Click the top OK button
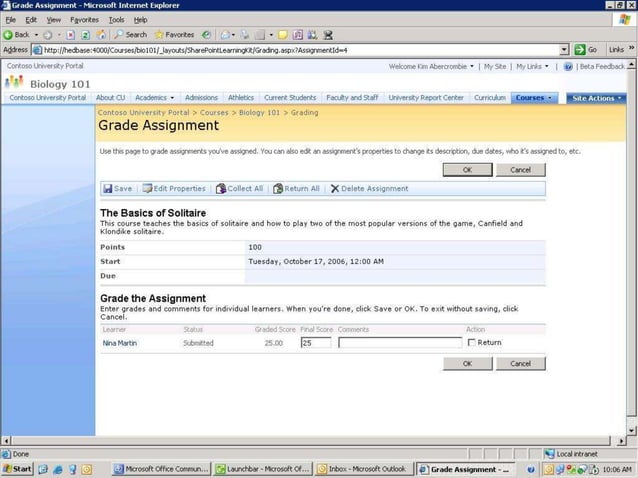Screen dimensions: 638x478 pos(468,170)
